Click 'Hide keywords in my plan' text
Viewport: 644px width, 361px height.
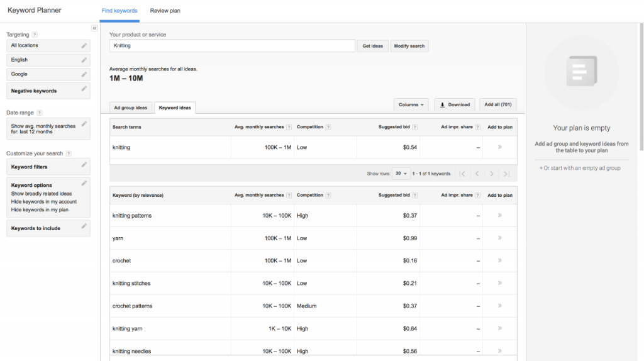tap(40, 210)
